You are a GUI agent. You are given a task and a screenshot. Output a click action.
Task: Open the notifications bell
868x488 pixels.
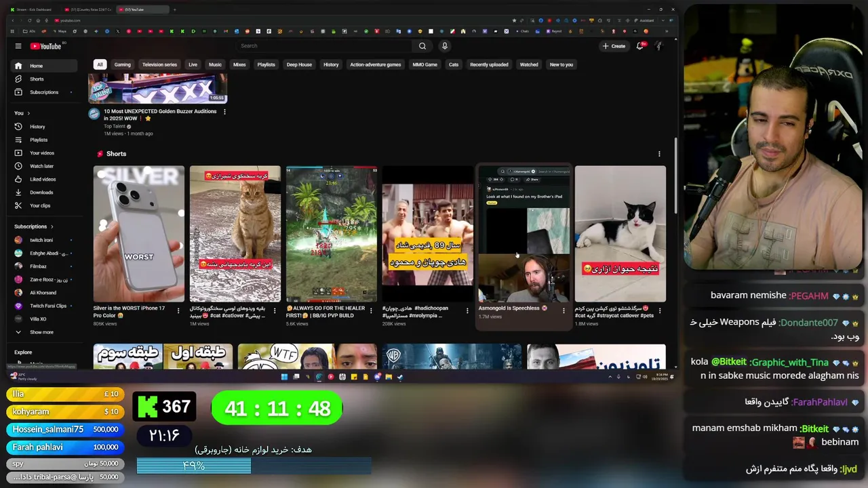point(639,46)
